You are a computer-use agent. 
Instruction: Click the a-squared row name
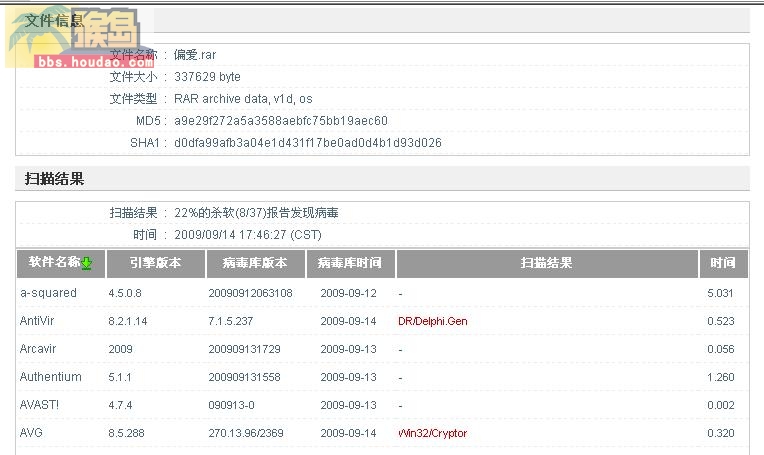coord(48,293)
